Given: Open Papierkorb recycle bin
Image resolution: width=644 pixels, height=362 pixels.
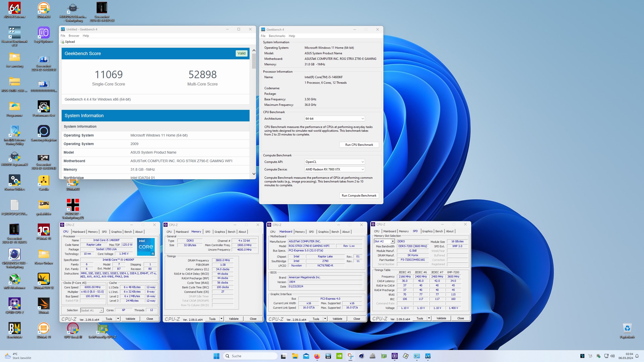Looking at the screenshot, I should click(627, 330).
